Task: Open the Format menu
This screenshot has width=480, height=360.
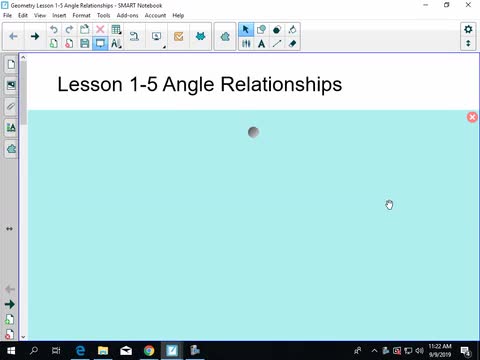Action: [81, 15]
